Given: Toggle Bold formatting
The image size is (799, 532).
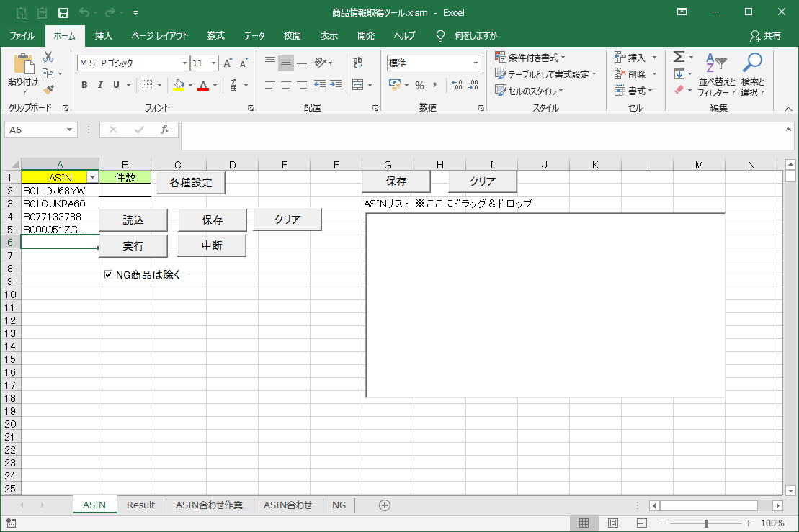Looking at the screenshot, I should pyautogui.click(x=84, y=85).
